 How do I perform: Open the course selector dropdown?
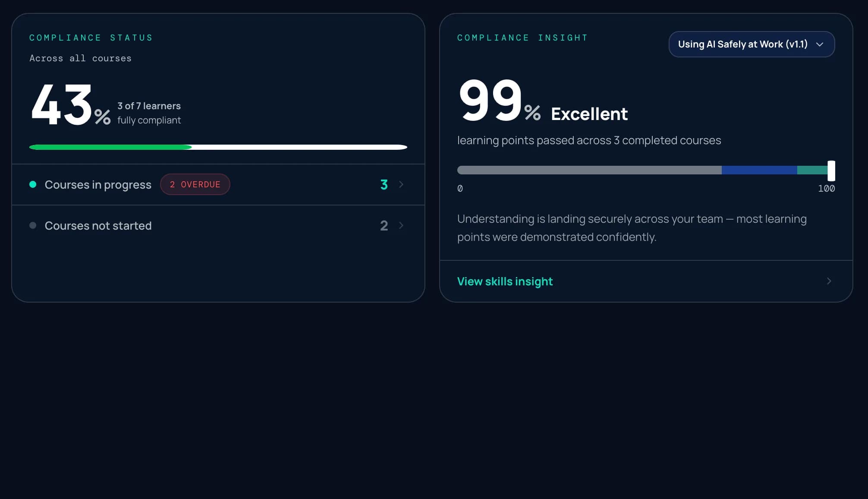pos(752,44)
